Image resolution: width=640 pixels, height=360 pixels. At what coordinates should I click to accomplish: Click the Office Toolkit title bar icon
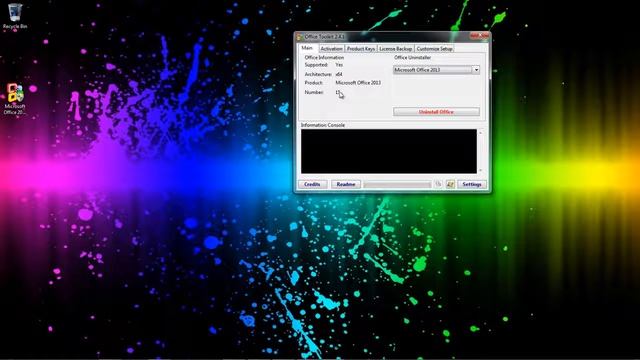pyautogui.click(x=300, y=37)
